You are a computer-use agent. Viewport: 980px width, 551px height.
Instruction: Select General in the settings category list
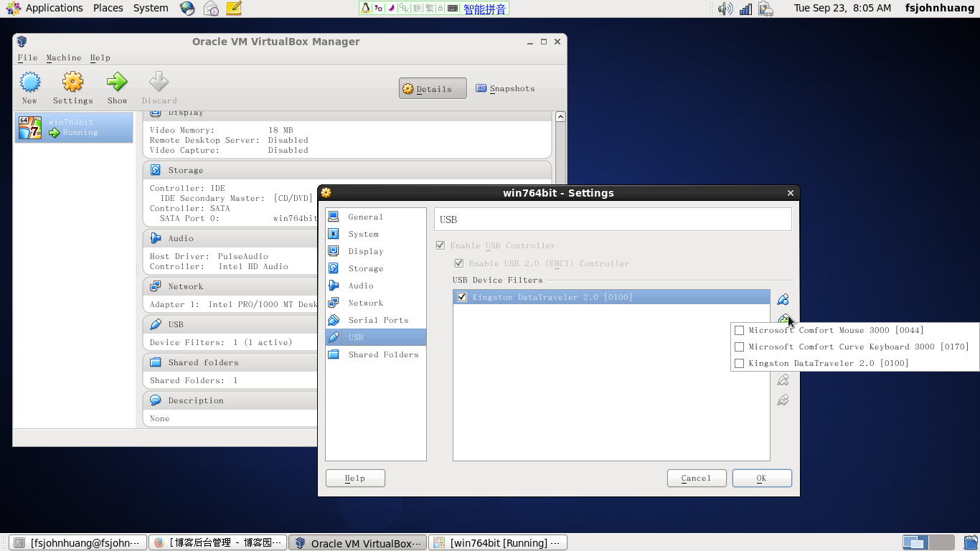(375, 217)
